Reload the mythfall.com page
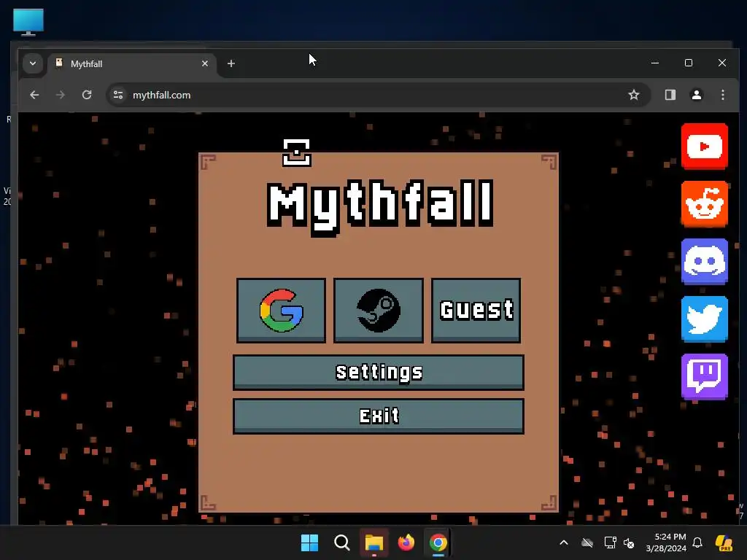Viewport: 747px width, 560px height. point(87,95)
